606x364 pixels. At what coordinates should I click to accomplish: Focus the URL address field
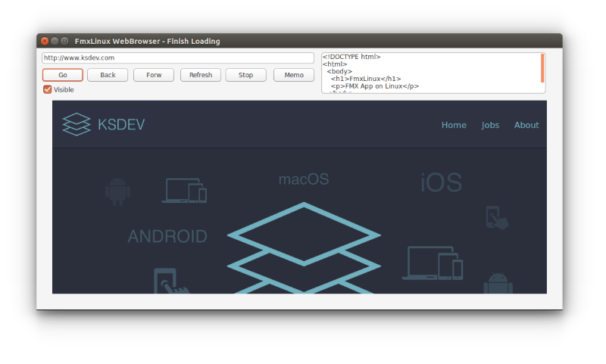click(x=178, y=58)
